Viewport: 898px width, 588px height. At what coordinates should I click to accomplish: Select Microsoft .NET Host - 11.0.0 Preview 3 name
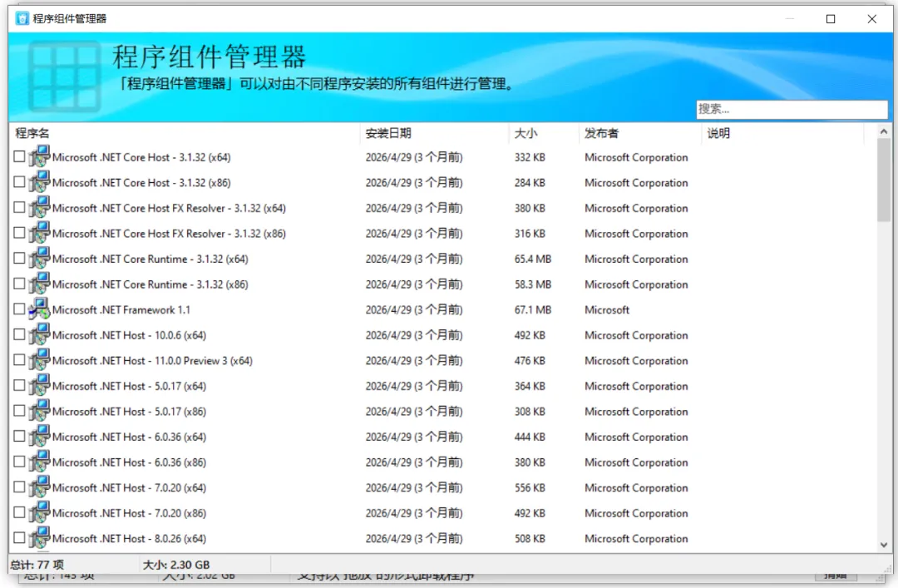152,360
